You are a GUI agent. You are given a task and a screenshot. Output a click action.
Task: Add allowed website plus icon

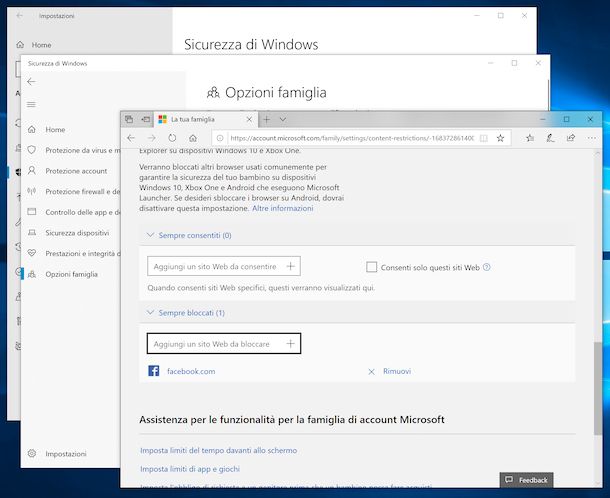coord(291,267)
